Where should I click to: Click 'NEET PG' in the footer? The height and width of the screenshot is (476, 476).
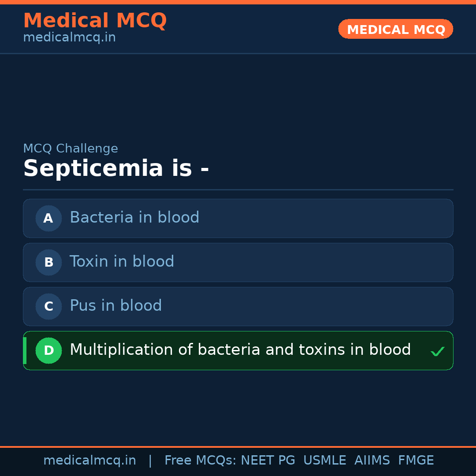click(268, 461)
